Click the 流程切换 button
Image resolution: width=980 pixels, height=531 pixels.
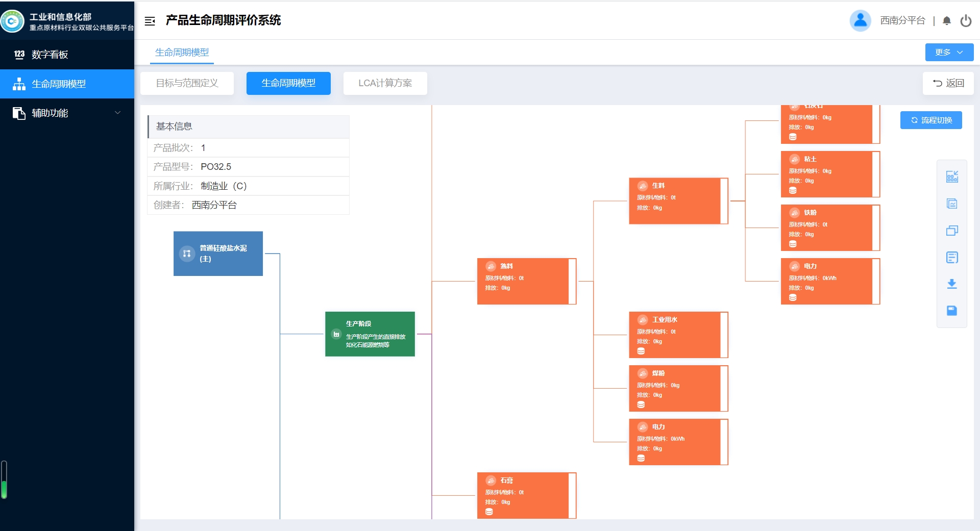[x=931, y=120]
